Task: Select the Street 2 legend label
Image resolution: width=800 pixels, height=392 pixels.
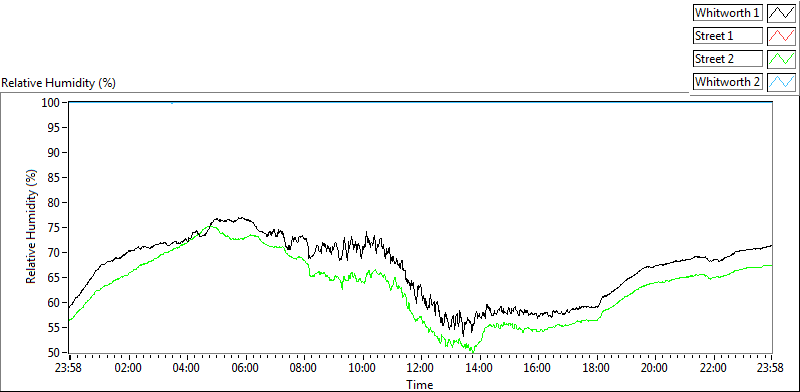Action: (x=728, y=59)
